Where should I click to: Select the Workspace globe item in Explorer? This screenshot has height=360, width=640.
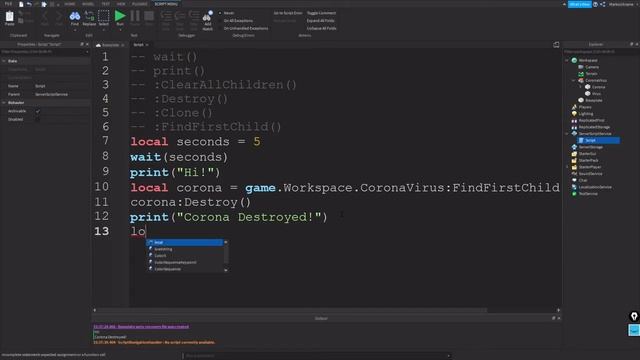(584, 60)
